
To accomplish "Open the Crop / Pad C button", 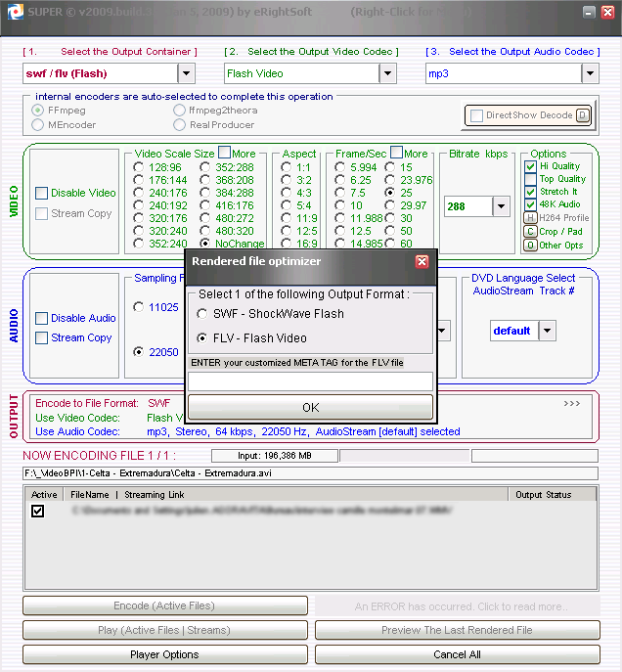I will tap(530, 232).
